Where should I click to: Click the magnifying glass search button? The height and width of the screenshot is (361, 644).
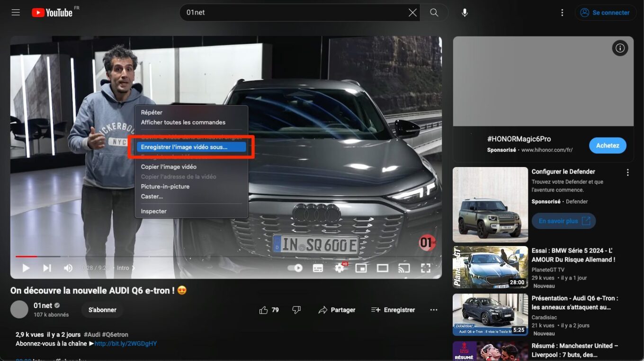(x=434, y=13)
